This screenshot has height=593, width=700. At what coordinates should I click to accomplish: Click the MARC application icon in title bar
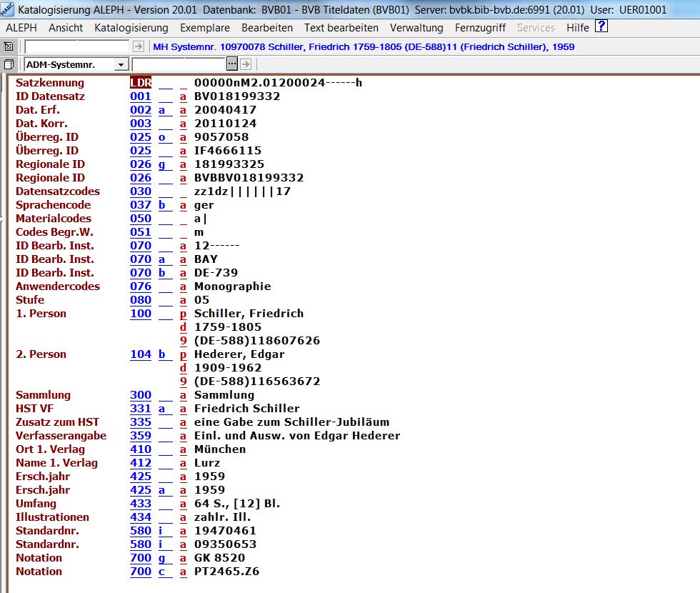[7, 9]
